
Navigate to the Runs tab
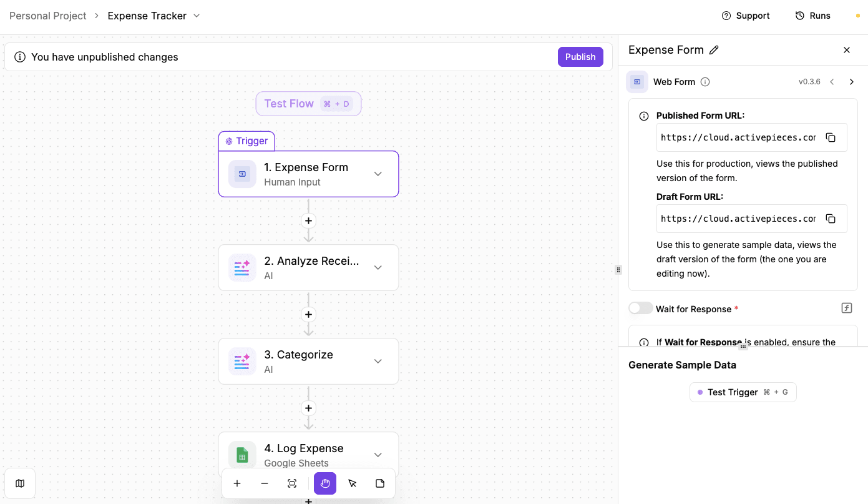click(x=812, y=15)
